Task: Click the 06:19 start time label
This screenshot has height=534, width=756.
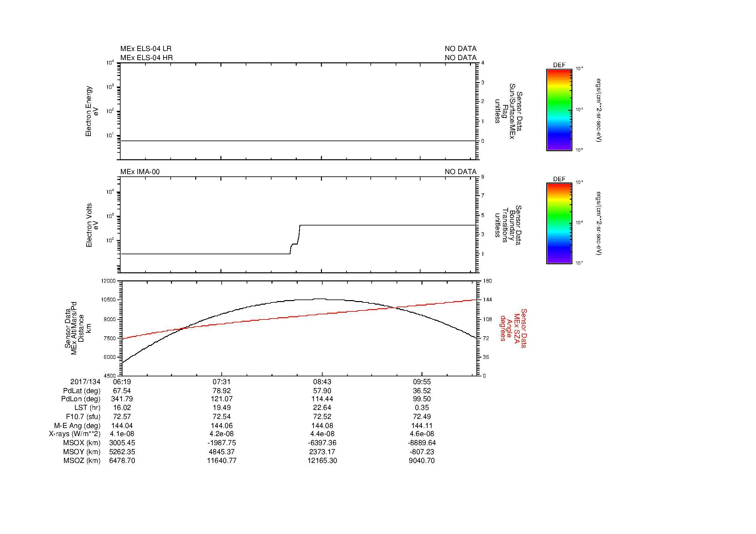Action: coord(122,382)
